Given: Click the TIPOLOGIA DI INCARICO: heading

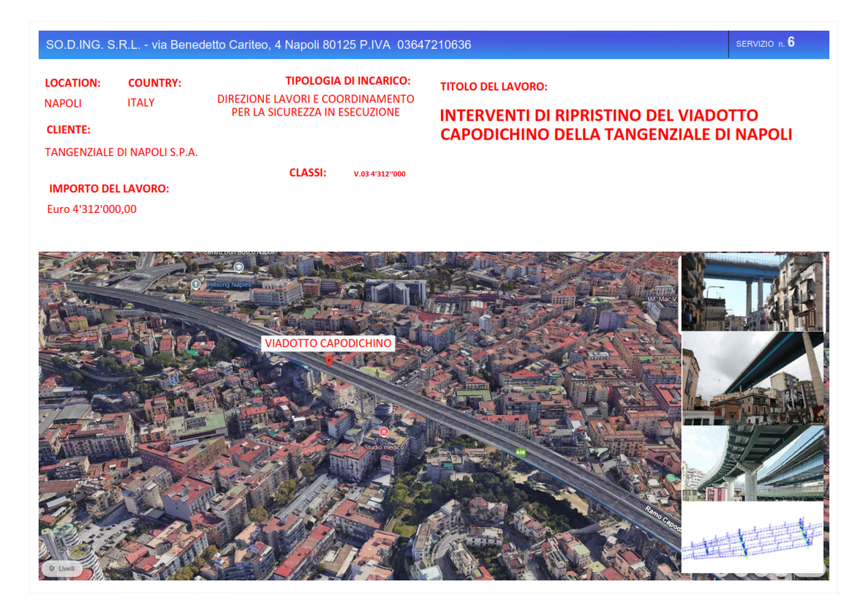Looking at the screenshot, I should [x=347, y=81].
